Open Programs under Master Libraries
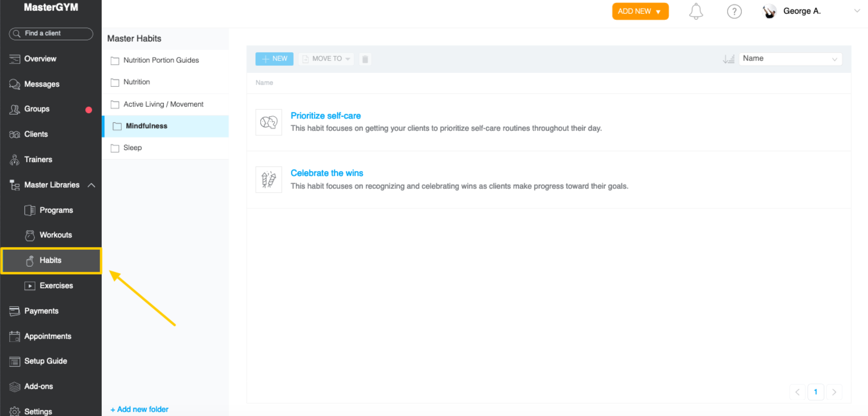The image size is (868, 416). tap(56, 210)
